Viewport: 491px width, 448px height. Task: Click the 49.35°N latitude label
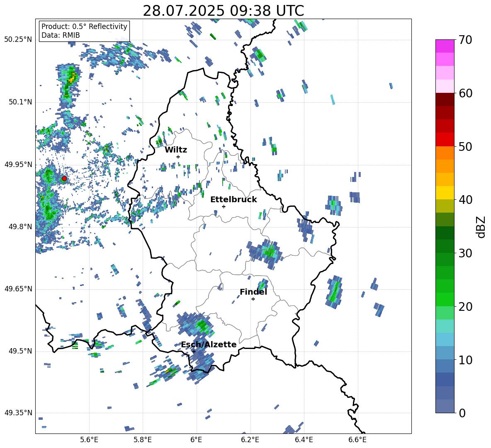(x=18, y=413)
